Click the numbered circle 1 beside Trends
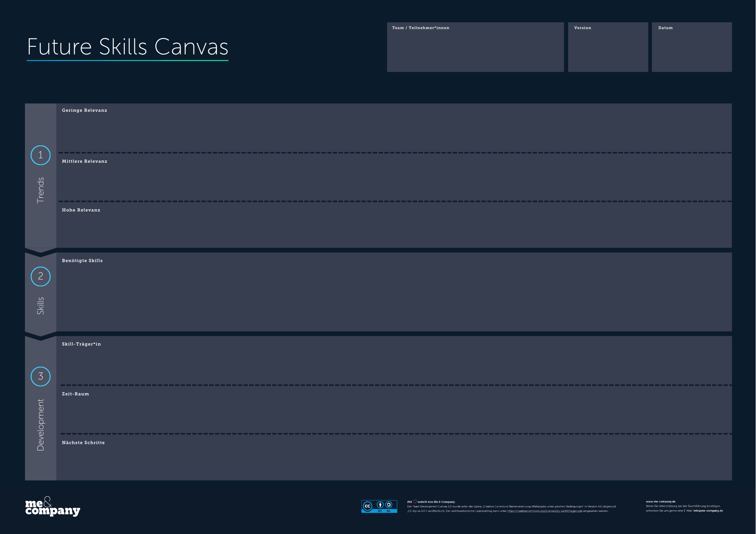This screenshot has height=534, width=756. point(40,155)
